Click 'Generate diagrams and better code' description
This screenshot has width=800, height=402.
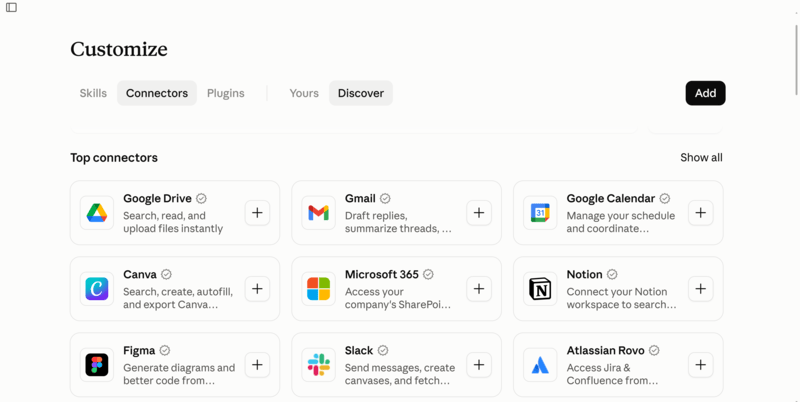179,374
